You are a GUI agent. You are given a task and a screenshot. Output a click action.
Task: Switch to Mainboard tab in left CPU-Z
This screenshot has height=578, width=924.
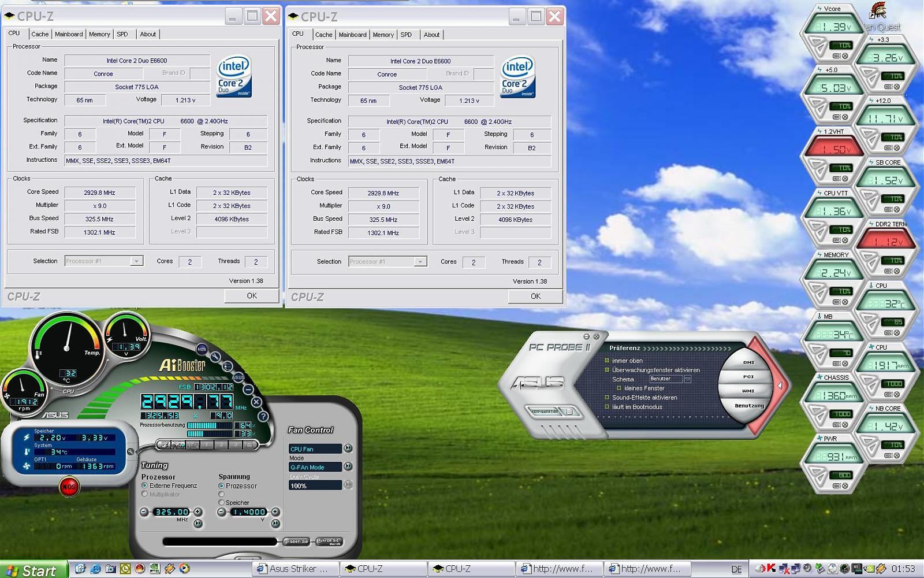[69, 34]
